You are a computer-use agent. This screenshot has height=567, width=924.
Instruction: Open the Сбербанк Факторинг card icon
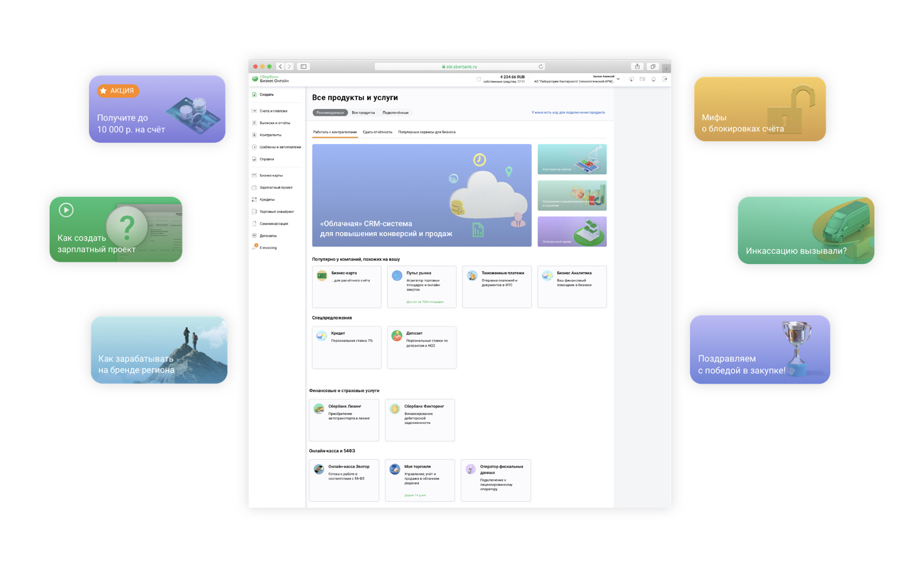point(395,409)
